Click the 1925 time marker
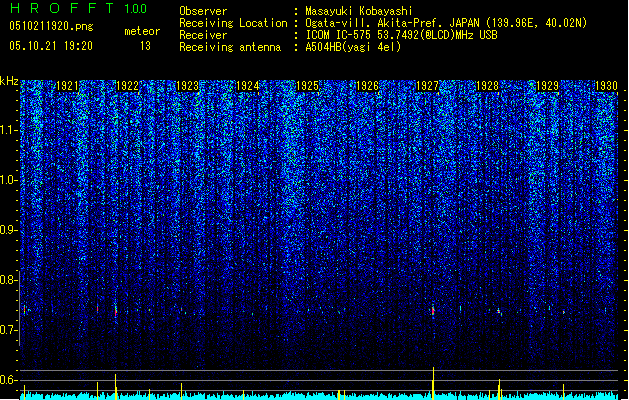 [307, 86]
